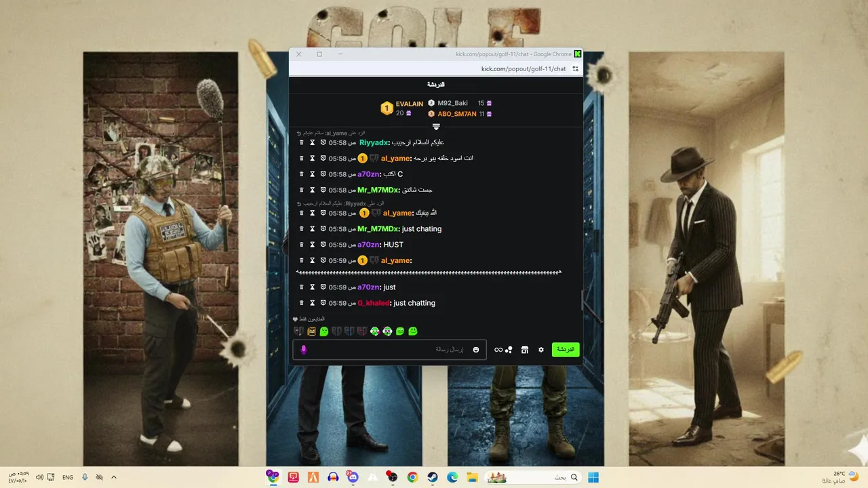This screenshot has width=868, height=488.
Task: Open Steam from the taskbar
Action: (432, 477)
